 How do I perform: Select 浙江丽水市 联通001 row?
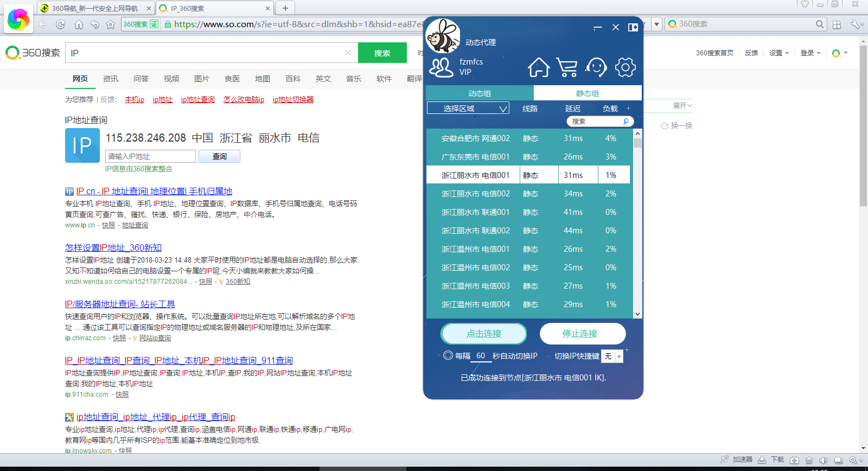point(528,212)
